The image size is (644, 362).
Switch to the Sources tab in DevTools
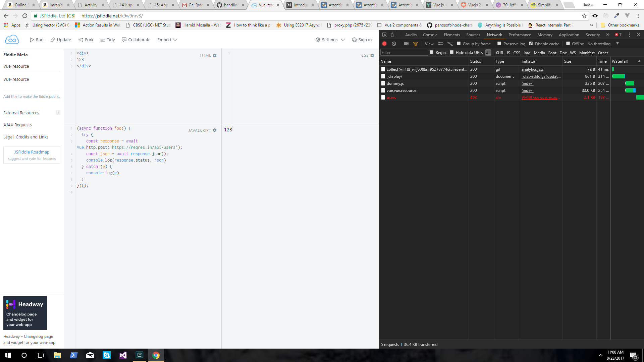[x=473, y=35]
